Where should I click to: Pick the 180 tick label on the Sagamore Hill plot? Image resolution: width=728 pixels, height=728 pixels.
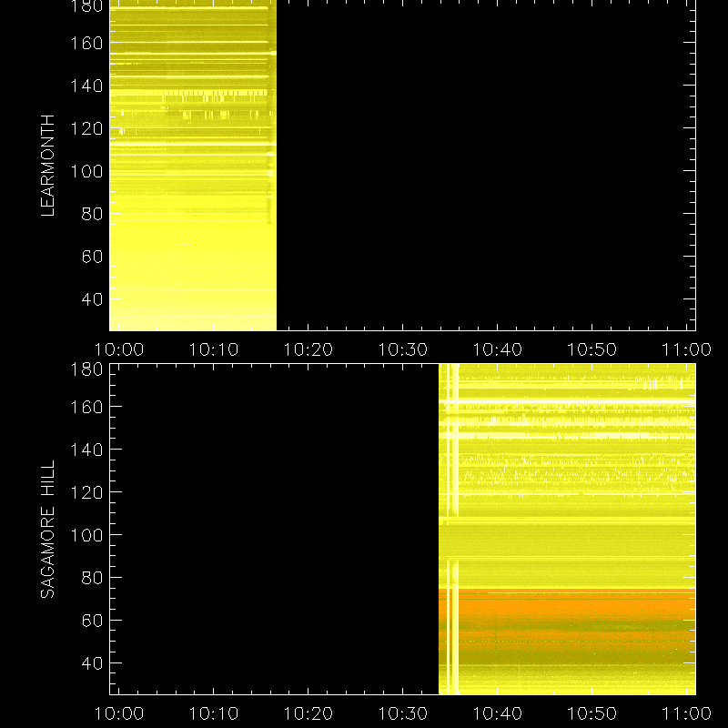click(x=86, y=369)
